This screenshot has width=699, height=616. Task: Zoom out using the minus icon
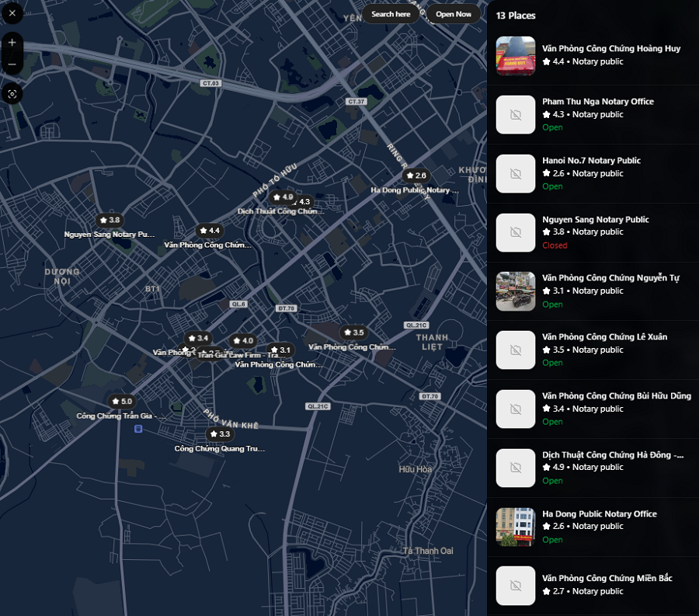pos(12,64)
